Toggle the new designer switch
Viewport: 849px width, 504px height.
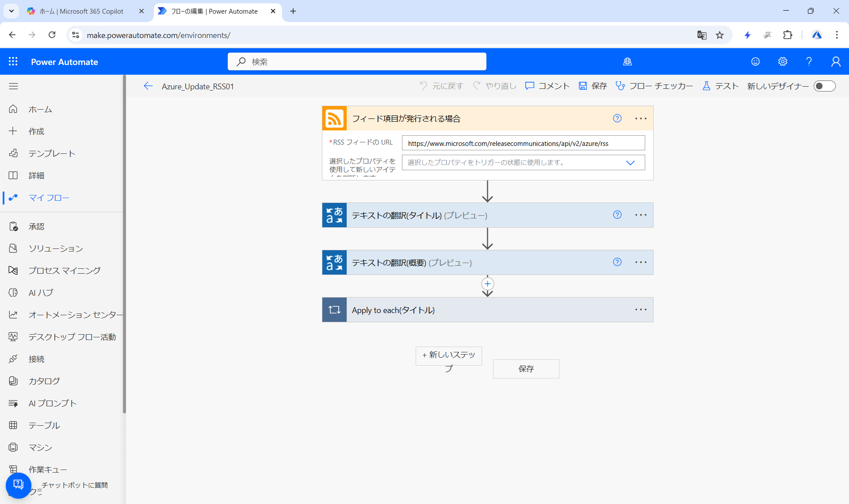tap(824, 86)
